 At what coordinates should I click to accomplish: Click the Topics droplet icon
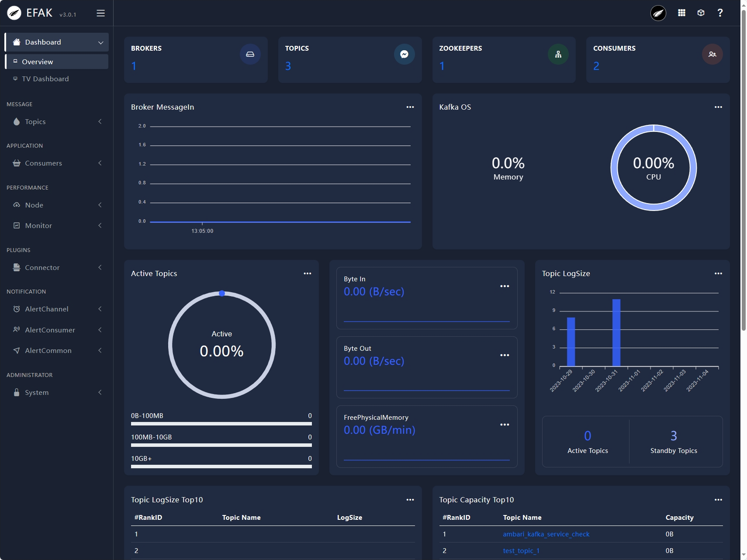click(x=17, y=121)
